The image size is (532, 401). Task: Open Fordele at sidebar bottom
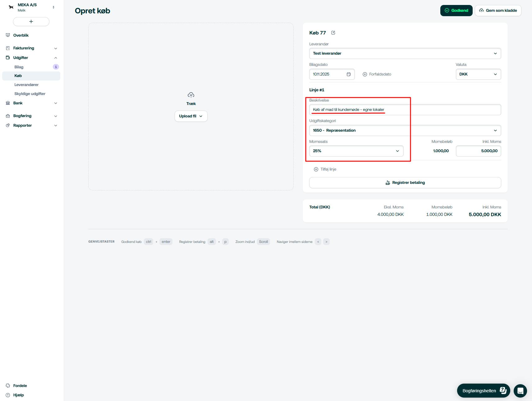click(20, 385)
